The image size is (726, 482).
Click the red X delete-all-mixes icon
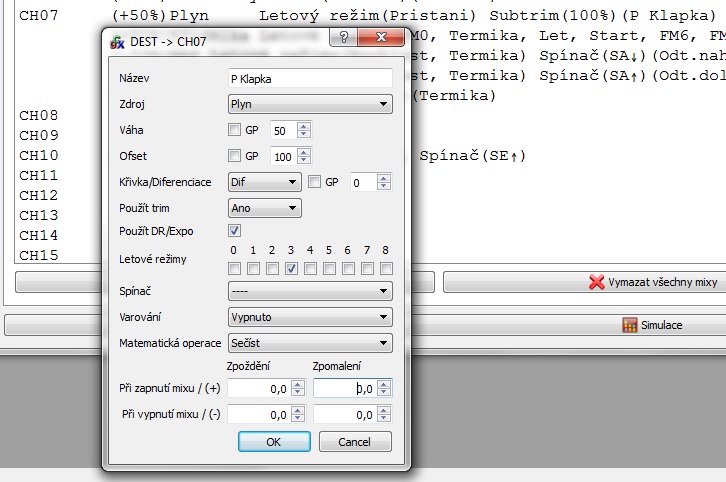[x=597, y=283]
